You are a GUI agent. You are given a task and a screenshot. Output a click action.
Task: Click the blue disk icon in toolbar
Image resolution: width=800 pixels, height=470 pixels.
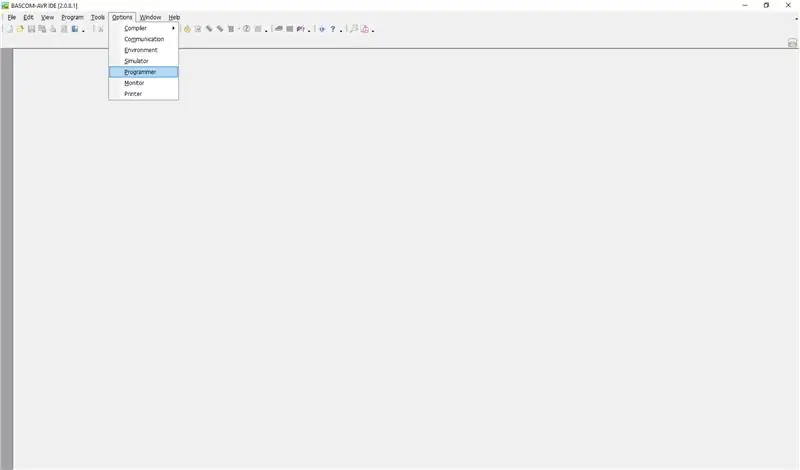75,29
